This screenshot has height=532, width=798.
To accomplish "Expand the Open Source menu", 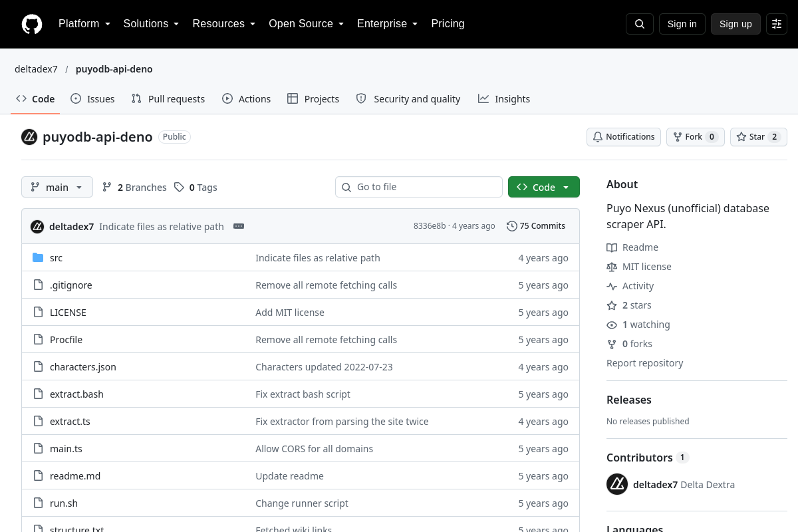I will [x=307, y=24].
